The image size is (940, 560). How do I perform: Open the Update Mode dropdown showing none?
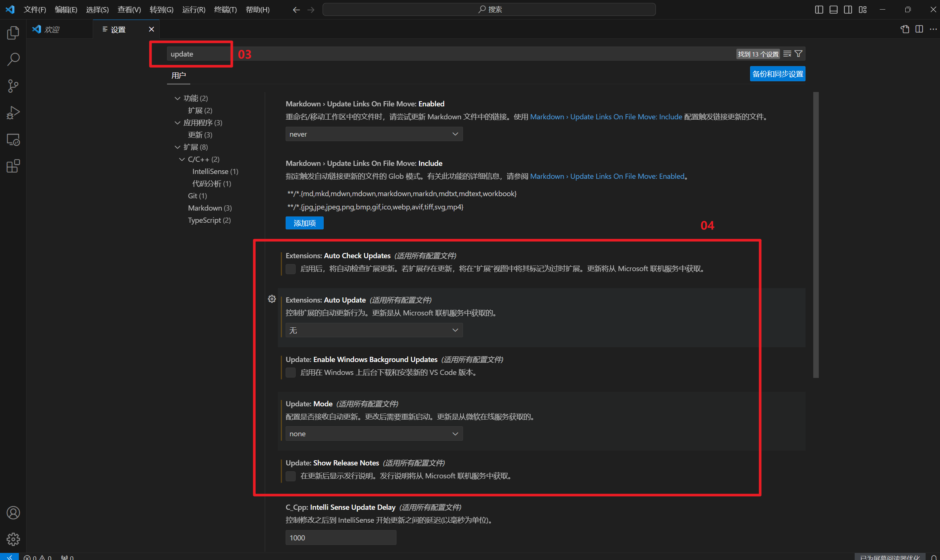(x=374, y=434)
